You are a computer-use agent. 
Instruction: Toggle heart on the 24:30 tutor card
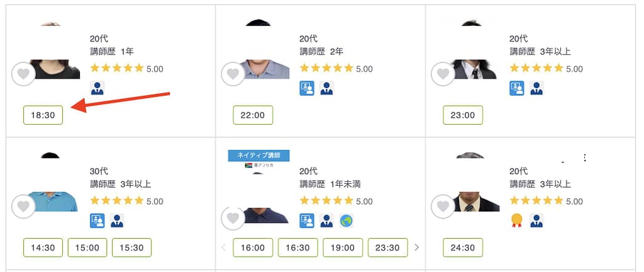[443, 207]
